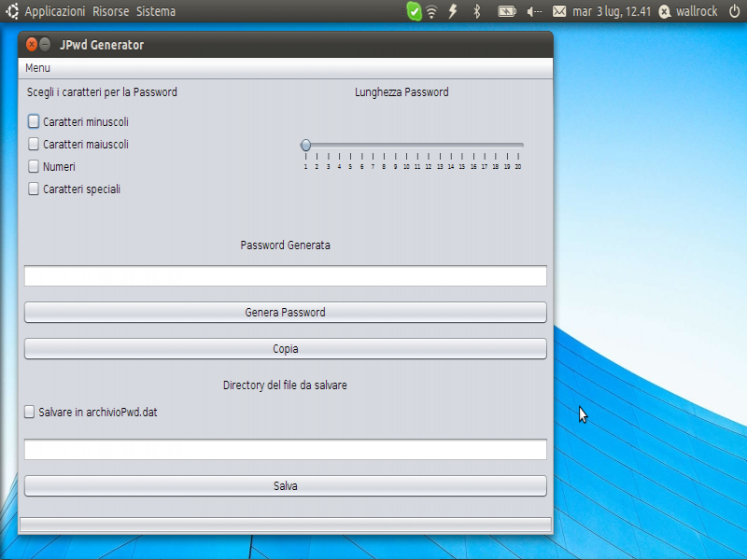Image resolution: width=747 pixels, height=560 pixels.
Task: Enable Caratteri minuscoli checkbox
Action: [x=34, y=121]
